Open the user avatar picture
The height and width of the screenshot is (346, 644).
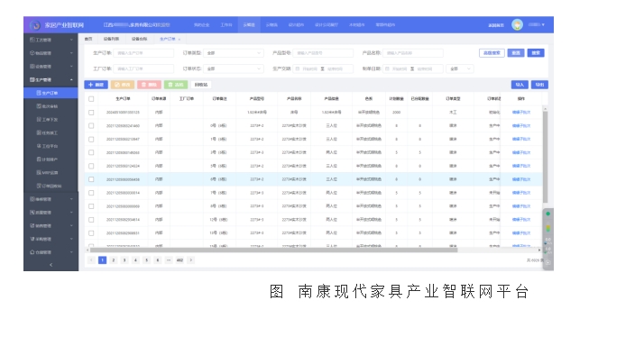point(517,24)
